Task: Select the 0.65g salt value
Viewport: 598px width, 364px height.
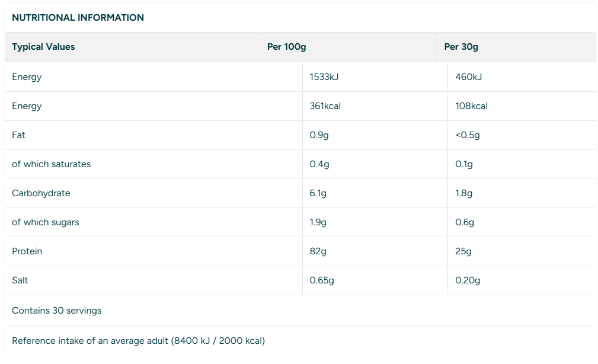Action: pos(322,280)
